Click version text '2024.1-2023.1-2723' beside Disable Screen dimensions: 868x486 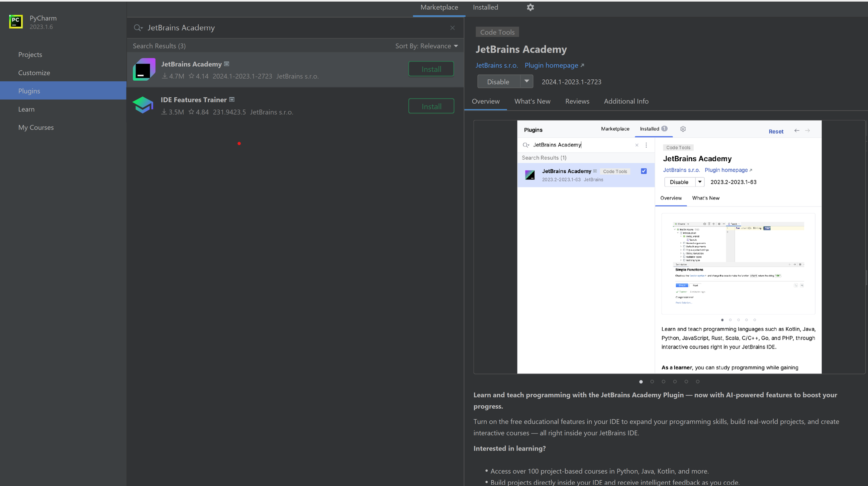[571, 82]
